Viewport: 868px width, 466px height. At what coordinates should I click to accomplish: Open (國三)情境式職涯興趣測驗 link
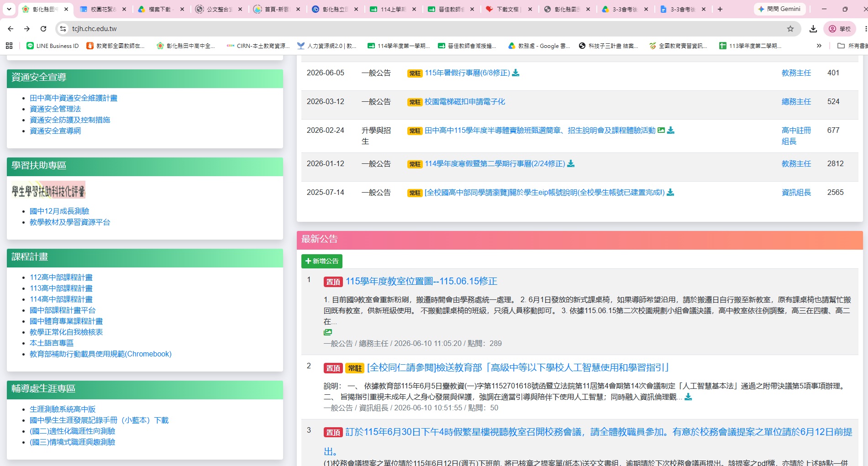point(73,442)
